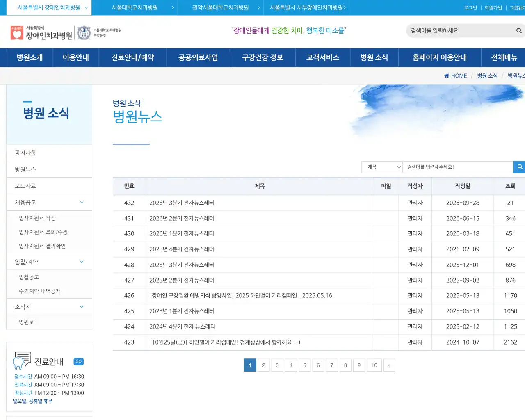Open the 병원소개 main menu
This screenshot has height=420, width=525.
(30, 57)
